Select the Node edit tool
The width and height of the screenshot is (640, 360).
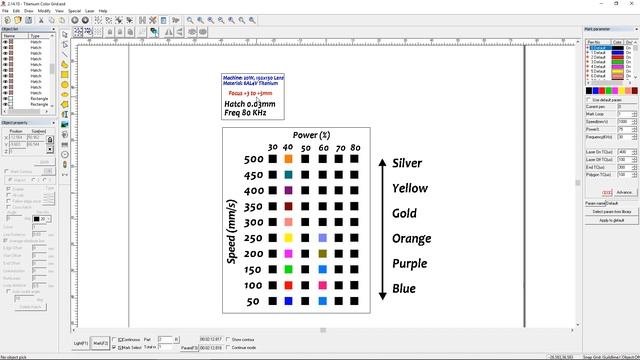coord(64,44)
